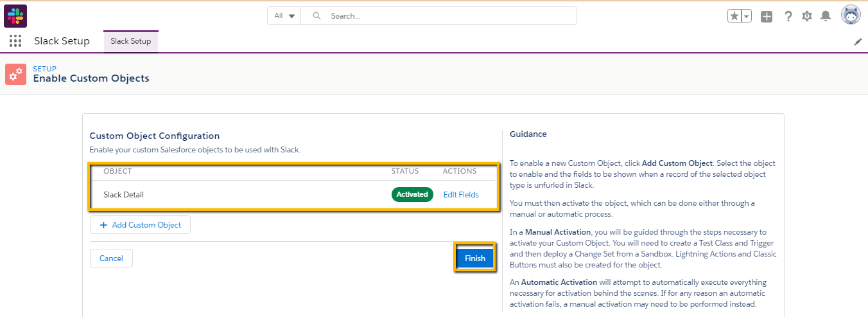868x317 pixels.
Task: Open the Setup gear icon
Action: coord(807,16)
